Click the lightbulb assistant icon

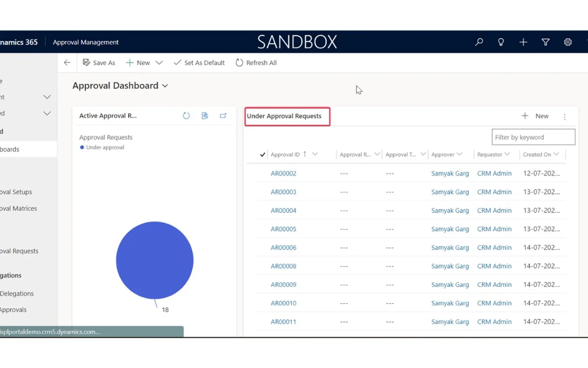coord(501,42)
